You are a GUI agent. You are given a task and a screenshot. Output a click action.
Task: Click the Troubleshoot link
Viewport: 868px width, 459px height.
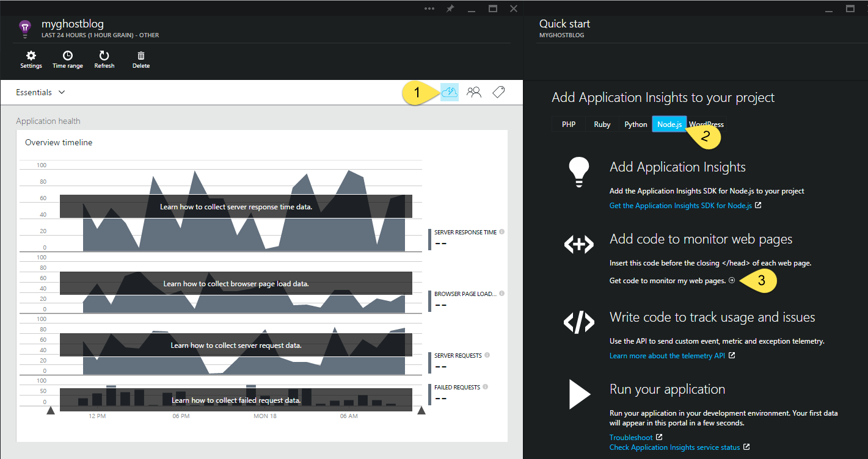point(631,438)
